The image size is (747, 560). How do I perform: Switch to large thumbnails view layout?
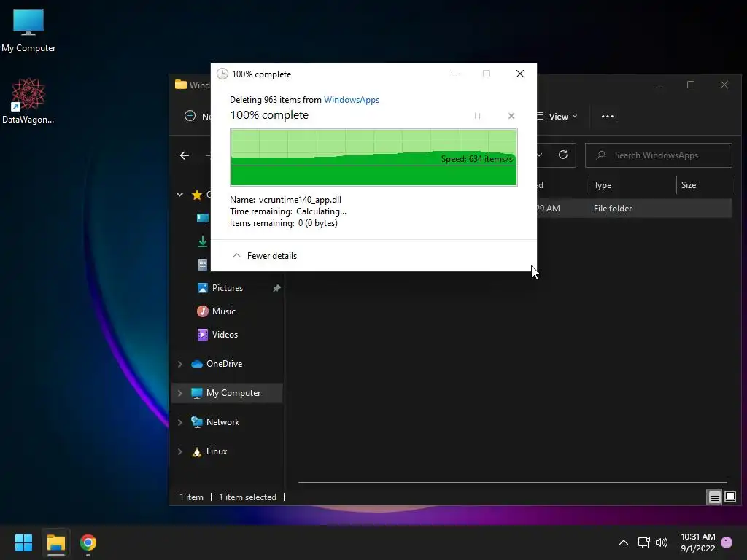(730, 497)
